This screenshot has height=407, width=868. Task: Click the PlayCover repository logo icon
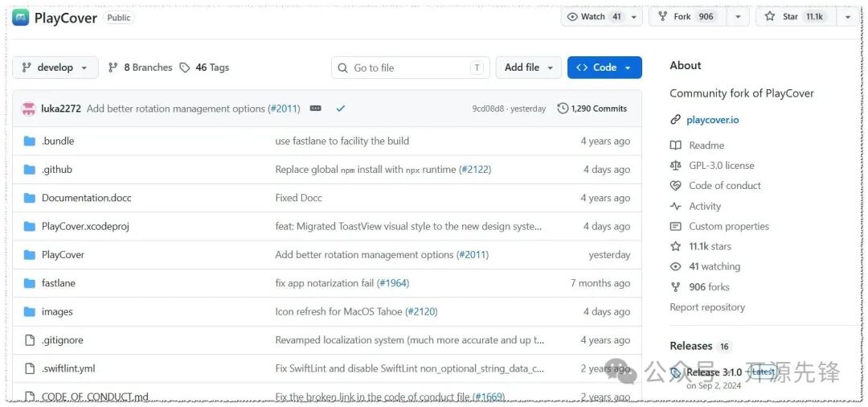pyautogui.click(x=20, y=18)
